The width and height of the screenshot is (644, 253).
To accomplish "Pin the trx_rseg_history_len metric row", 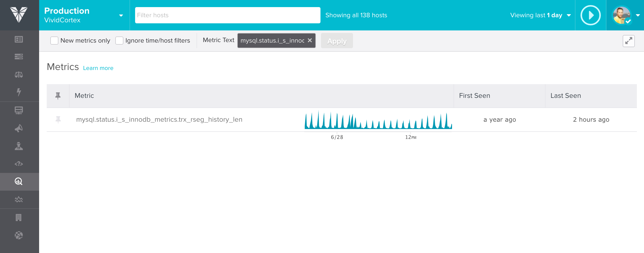I will point(58,119).
